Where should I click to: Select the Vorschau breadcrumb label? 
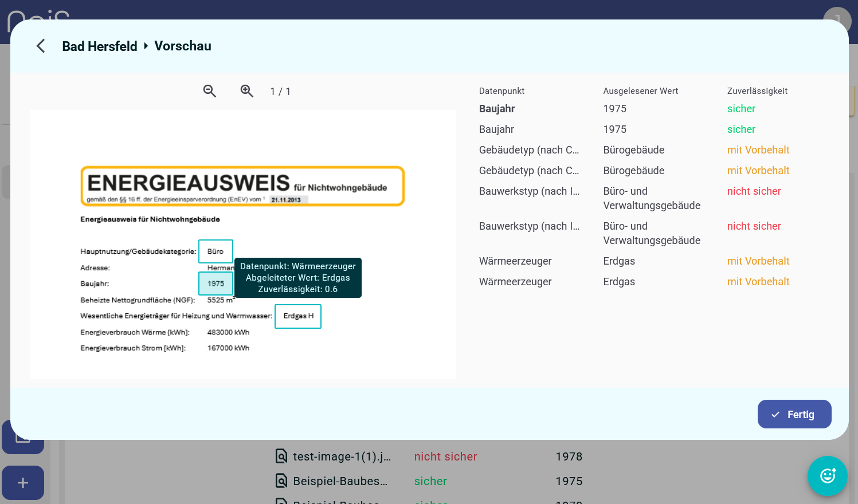[183, 46]
